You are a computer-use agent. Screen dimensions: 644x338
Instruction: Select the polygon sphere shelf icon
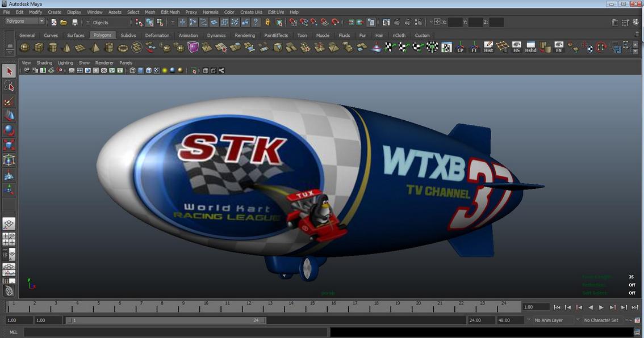(25, 48)
